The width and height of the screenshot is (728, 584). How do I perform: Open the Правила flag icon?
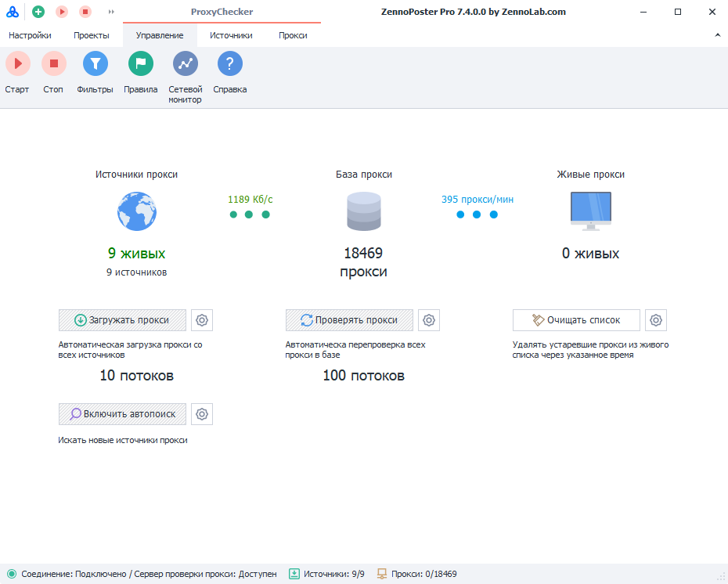(x=140, y=63)
